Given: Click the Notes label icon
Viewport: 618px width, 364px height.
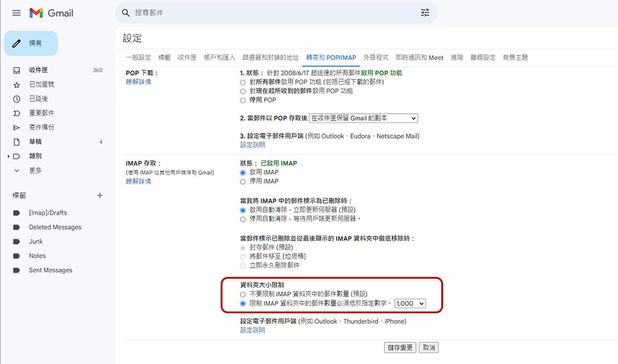Looking at the screenshot, I should tap(17, 256).
